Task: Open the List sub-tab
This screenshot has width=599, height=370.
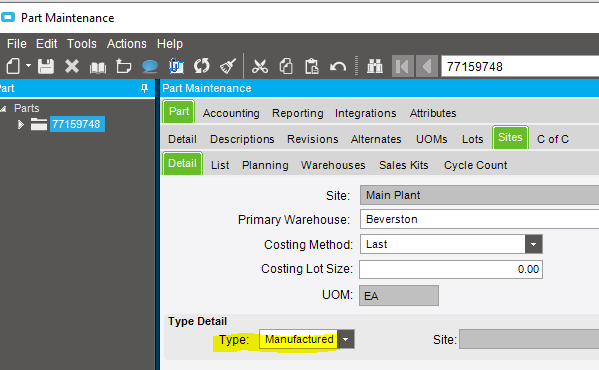Action: pyautogui.click(x=220, y=165)
